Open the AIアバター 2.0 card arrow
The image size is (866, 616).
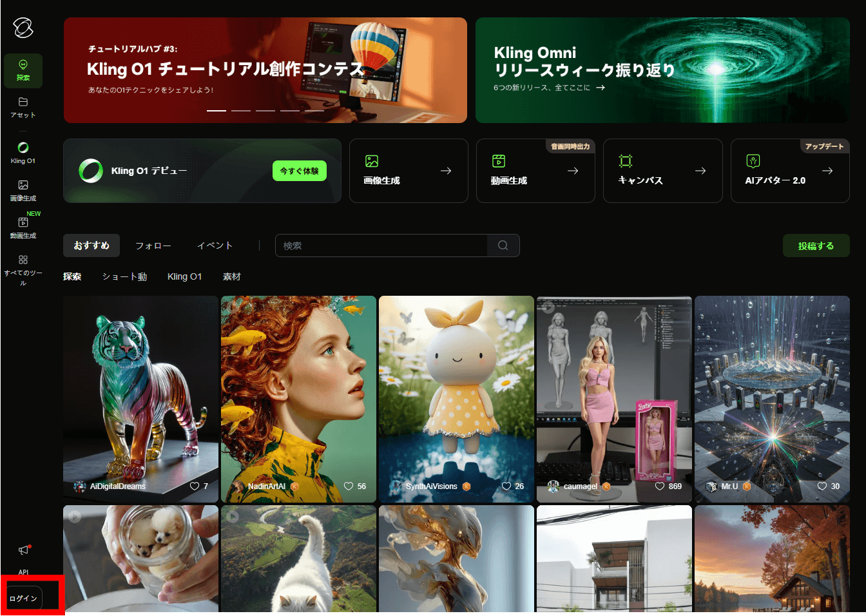coord(827,171)
